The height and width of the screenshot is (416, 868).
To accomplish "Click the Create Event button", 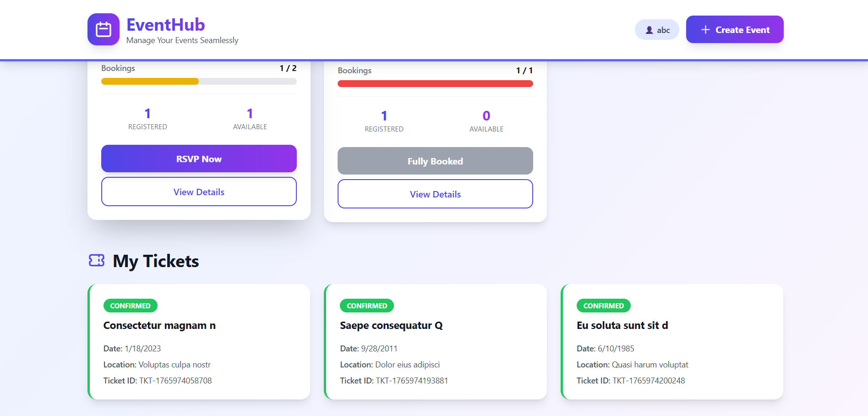I will (735, 29).
